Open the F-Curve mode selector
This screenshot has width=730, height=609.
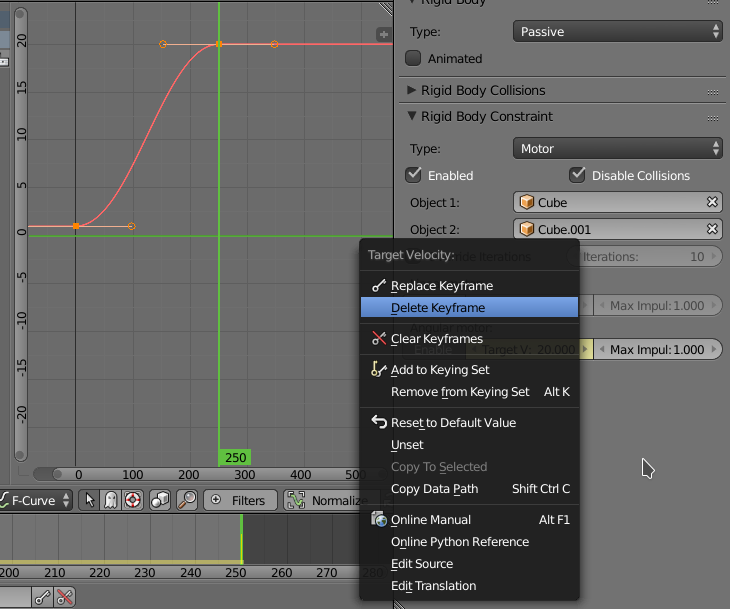36,501
